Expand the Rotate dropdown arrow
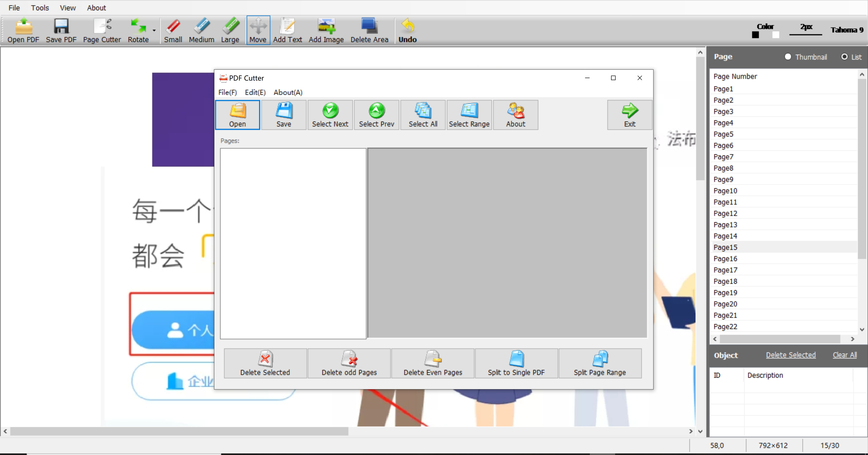868x455 pixels. (154, 30)
